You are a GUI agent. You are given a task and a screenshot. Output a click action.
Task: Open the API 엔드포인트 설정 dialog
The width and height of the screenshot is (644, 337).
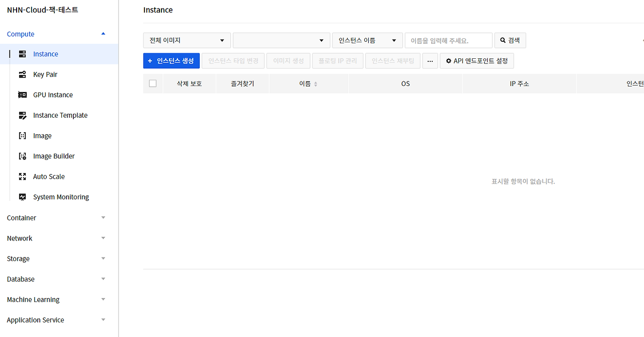pos(476,60)
